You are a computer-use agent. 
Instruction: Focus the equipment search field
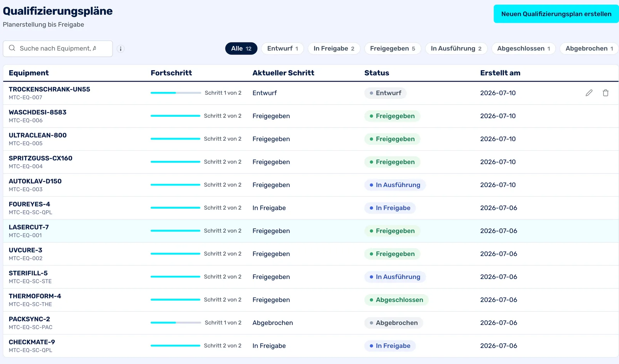click(58, 48)
